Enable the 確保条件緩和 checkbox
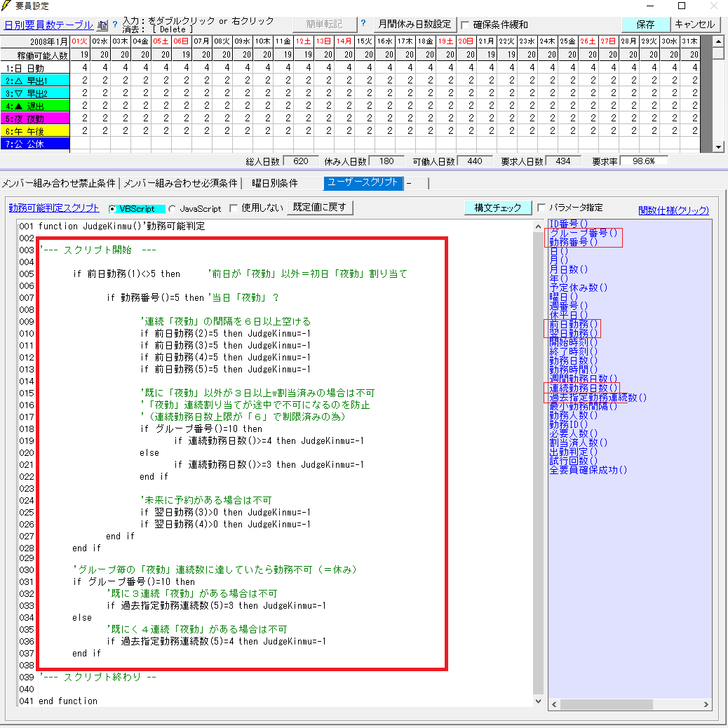The height and width of the screenshot is (728, 728). [x=465, y=25]
